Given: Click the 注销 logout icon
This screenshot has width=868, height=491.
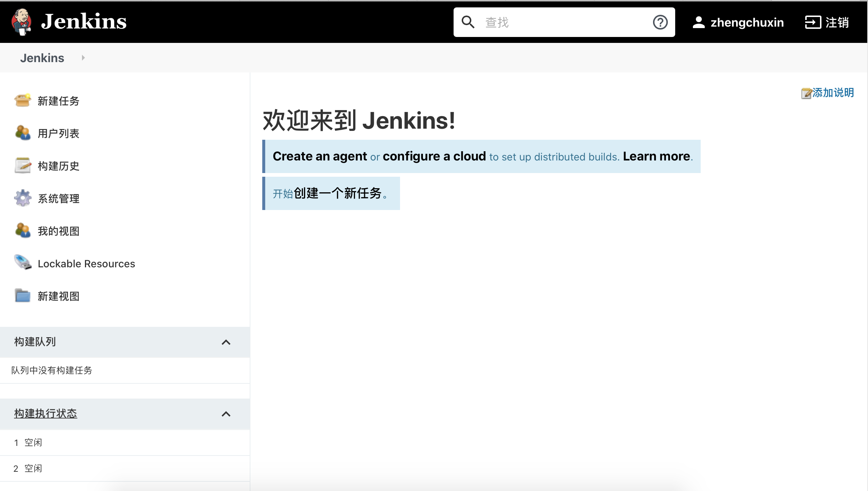Looking at the screenshot, I should pyautogui.click(x=813, y=23).
